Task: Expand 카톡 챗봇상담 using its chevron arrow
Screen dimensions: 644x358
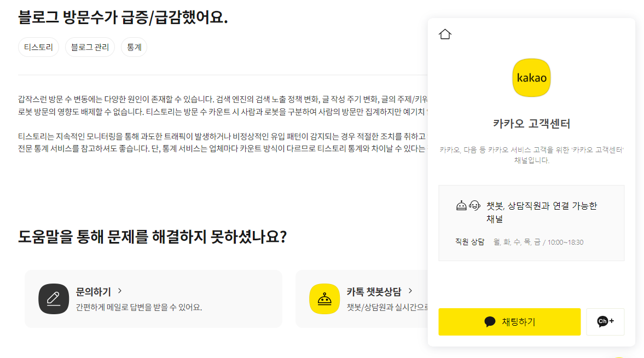Action: 410,291
